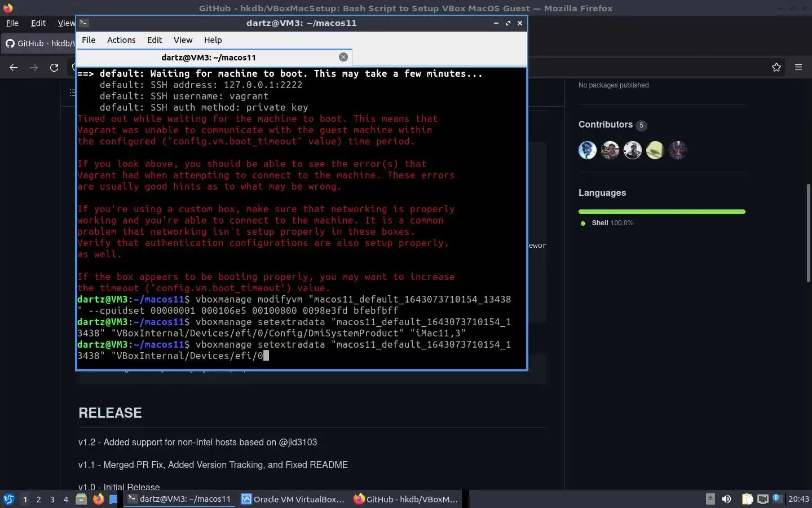Viewport: 812px width, 508px height.
Task: Open the fifth contributor's avatar
Action: 678,150
